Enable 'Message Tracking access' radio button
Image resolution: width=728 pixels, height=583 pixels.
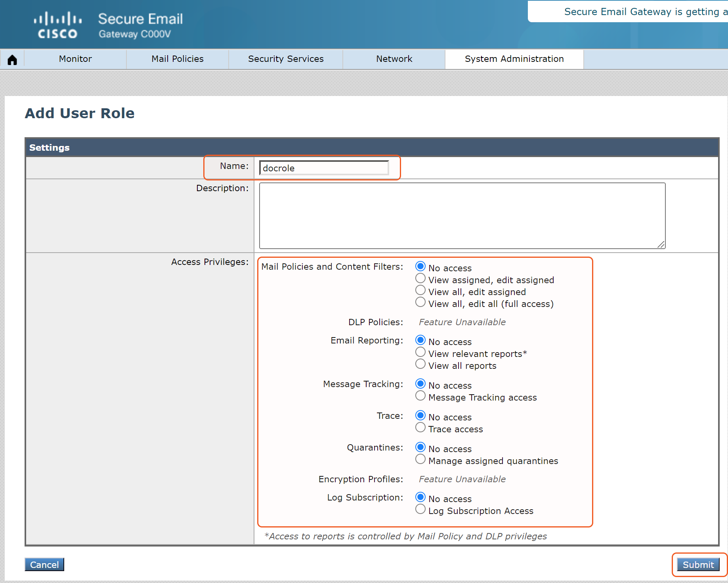(420, 396)
